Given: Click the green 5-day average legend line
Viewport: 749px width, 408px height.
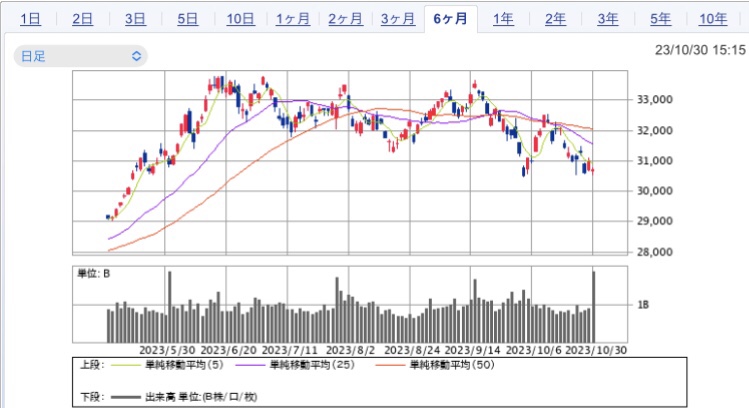Looking at the screenshot, I should click(126, 365).
